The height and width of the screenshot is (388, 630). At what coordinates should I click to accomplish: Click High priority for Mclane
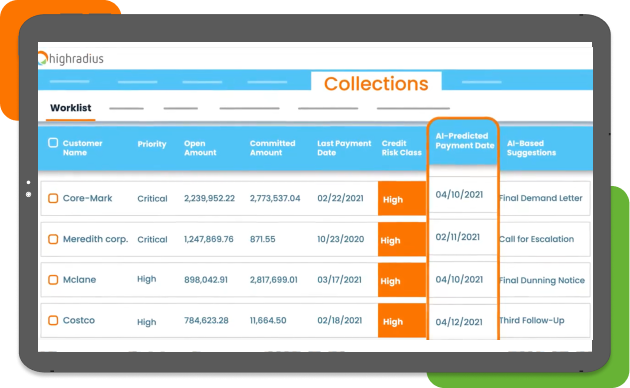coord(147,279)
